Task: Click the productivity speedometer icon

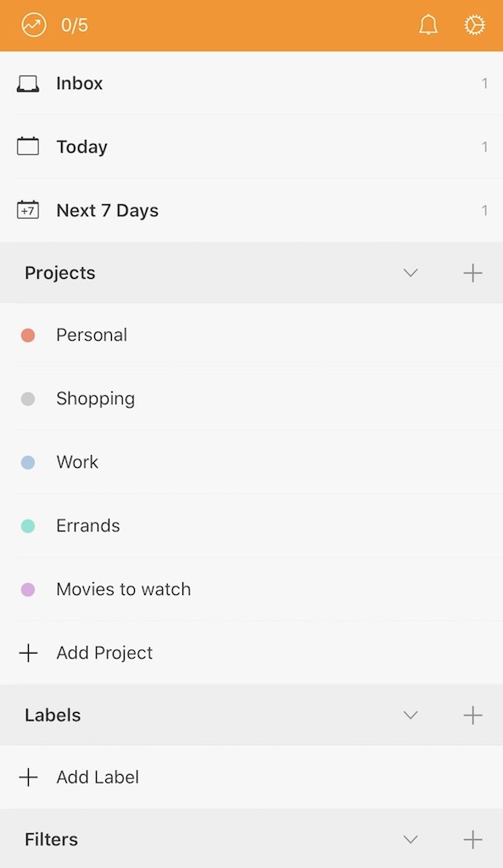Action: click(33, 25)
